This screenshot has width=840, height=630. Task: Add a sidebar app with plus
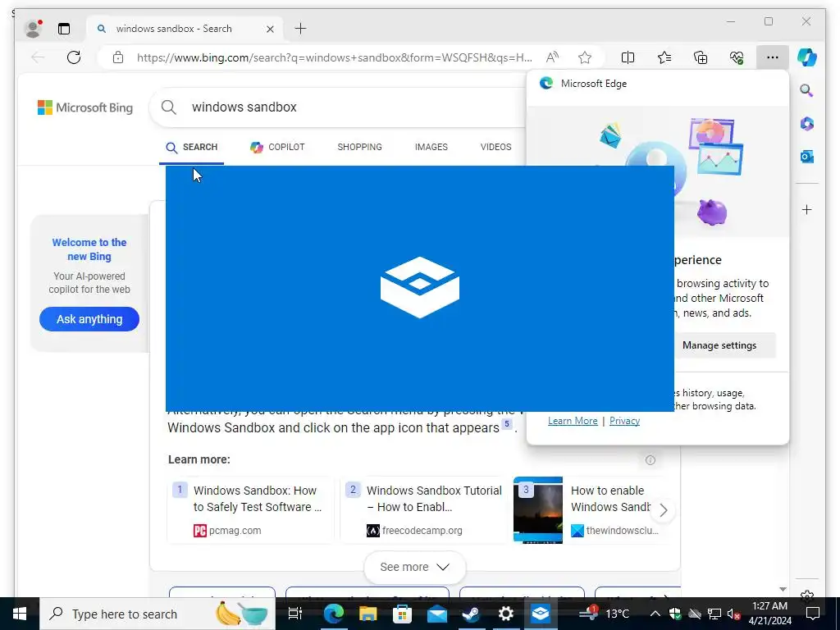click(x=807, y=209)
